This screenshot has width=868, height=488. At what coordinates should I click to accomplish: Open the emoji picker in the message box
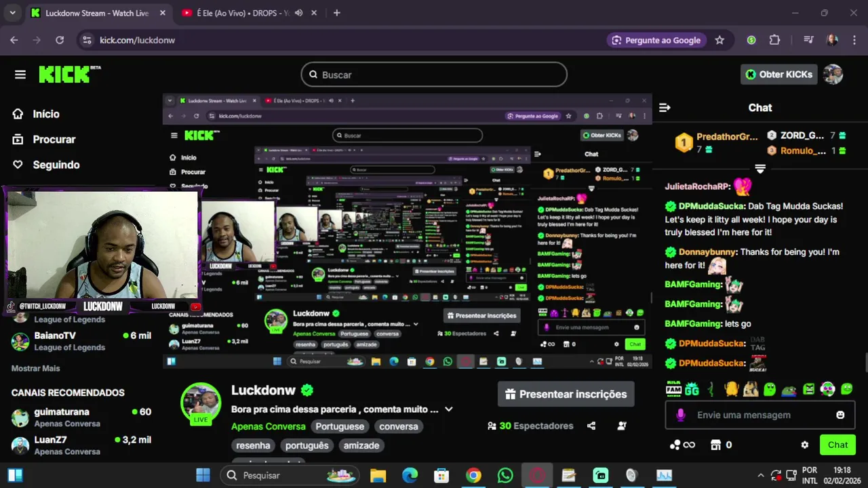pos(840,415)
